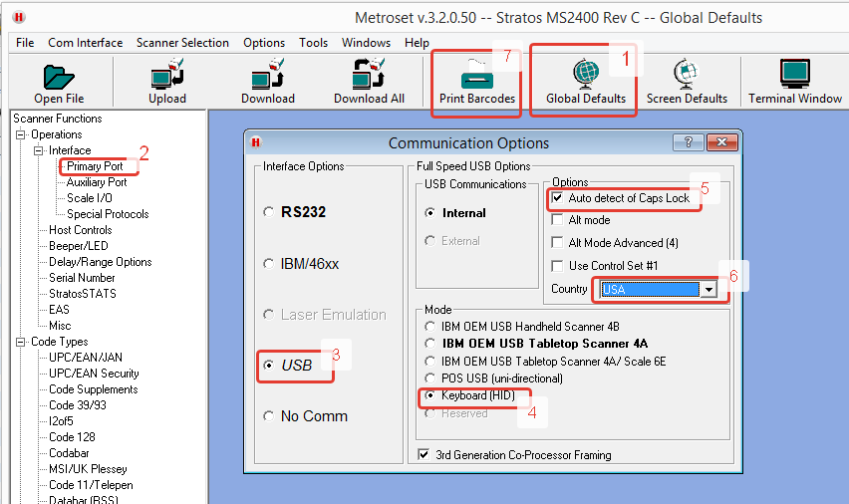Viewport: 849px width, 504px height.
Task: Select I2of5 tree item
Action: 61,421
